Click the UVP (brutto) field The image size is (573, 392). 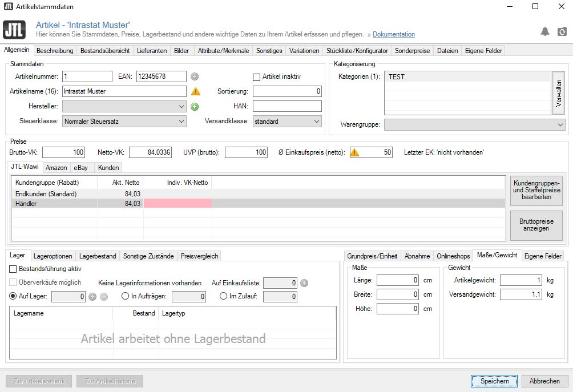[x=246, y=152]
